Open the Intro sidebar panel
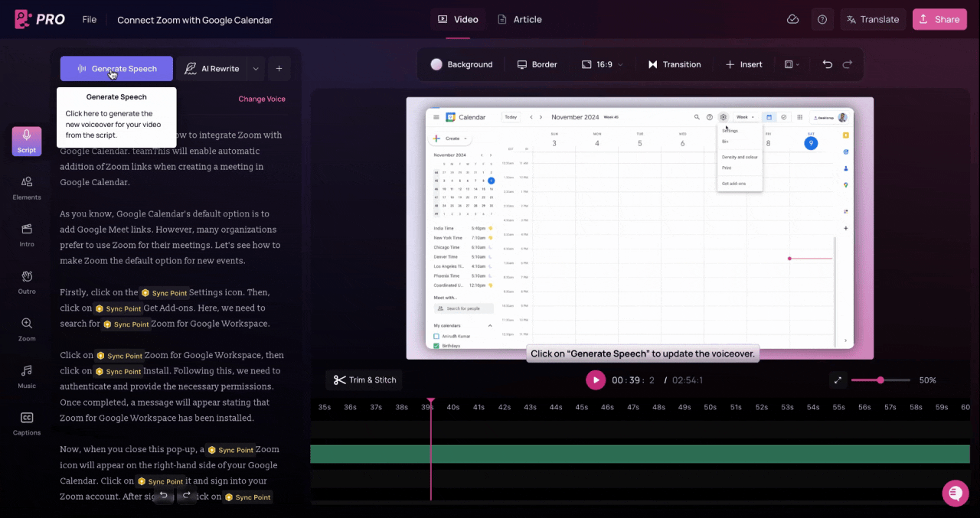The width and height of the screenshot is (980, 518). tap(27, 235)
